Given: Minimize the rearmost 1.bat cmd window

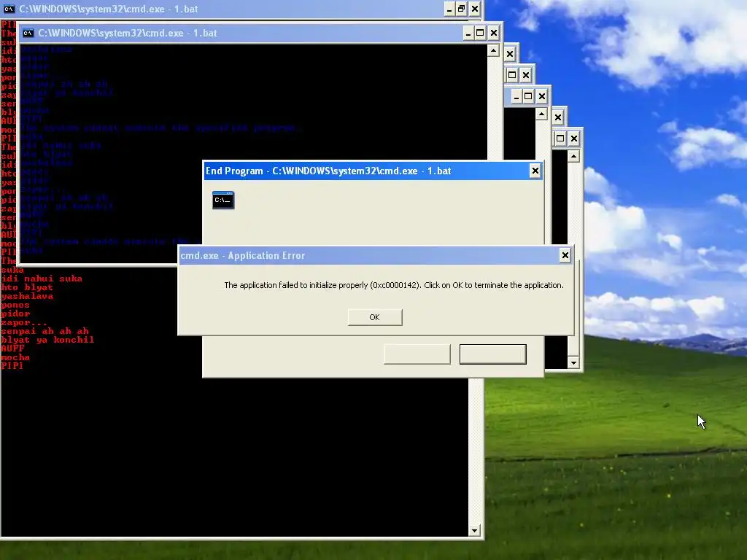Looking at the screenshot, I should pyautogui.click(x=449, y=9).
